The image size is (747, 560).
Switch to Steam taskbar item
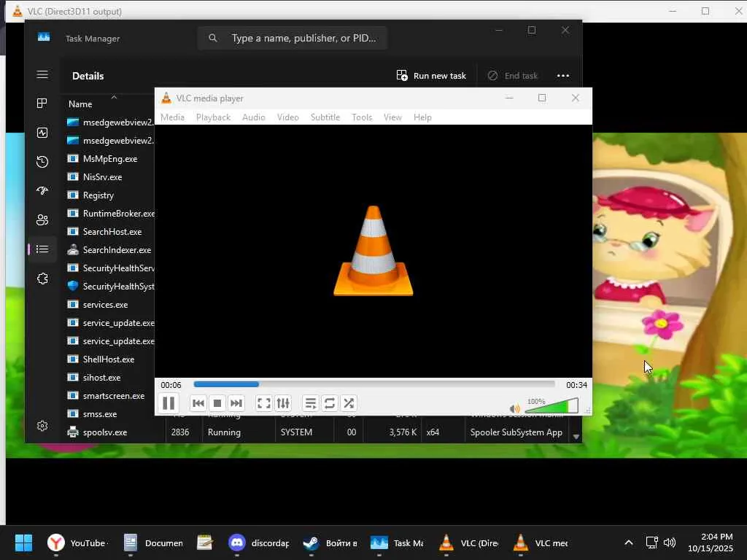pos(330,542)
